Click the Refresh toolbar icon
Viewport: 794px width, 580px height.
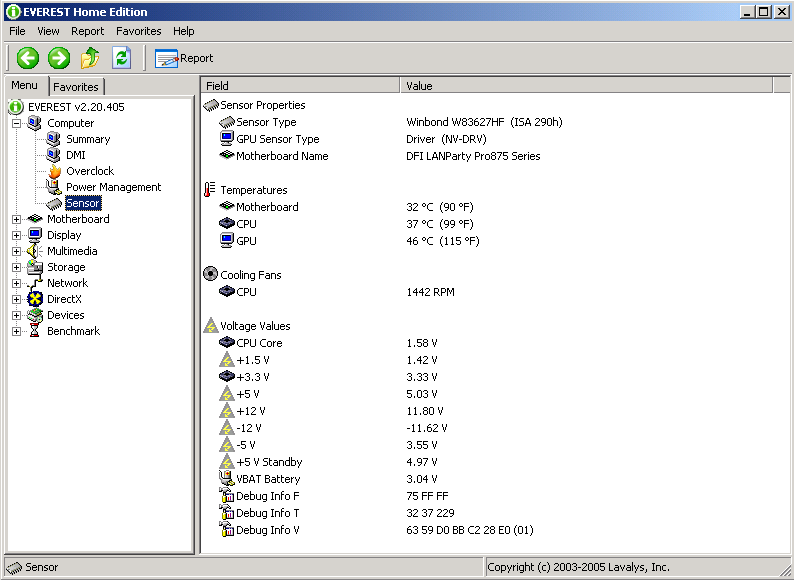121,58
